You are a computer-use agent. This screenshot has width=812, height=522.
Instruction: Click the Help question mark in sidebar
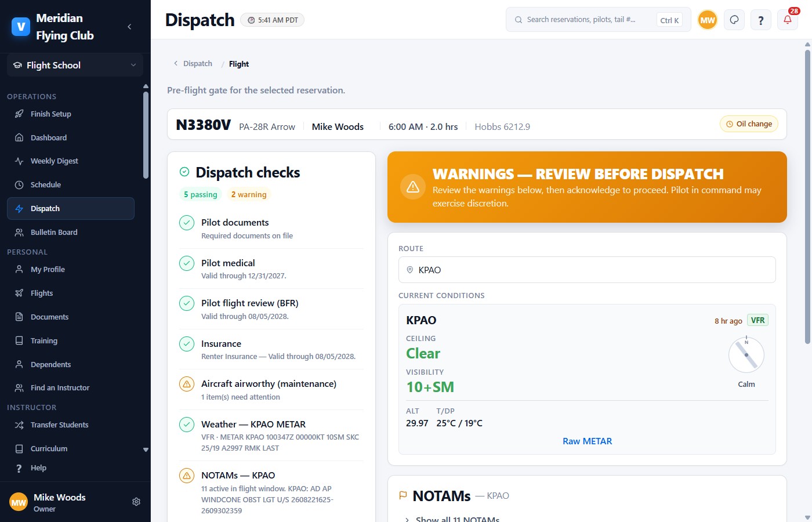coord(19,468)
